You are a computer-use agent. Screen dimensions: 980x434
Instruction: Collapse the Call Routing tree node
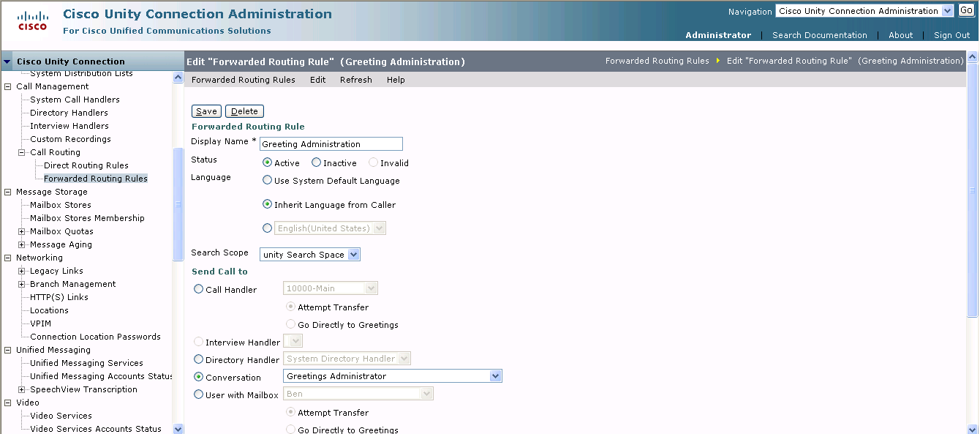pyautogui.click(x=22, y=152)
